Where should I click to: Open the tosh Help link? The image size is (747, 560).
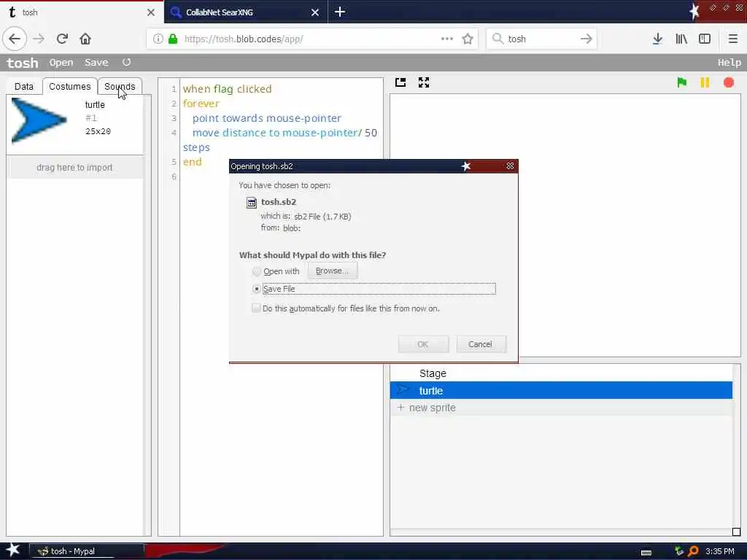pyautogui.click(x=729, y=63)
